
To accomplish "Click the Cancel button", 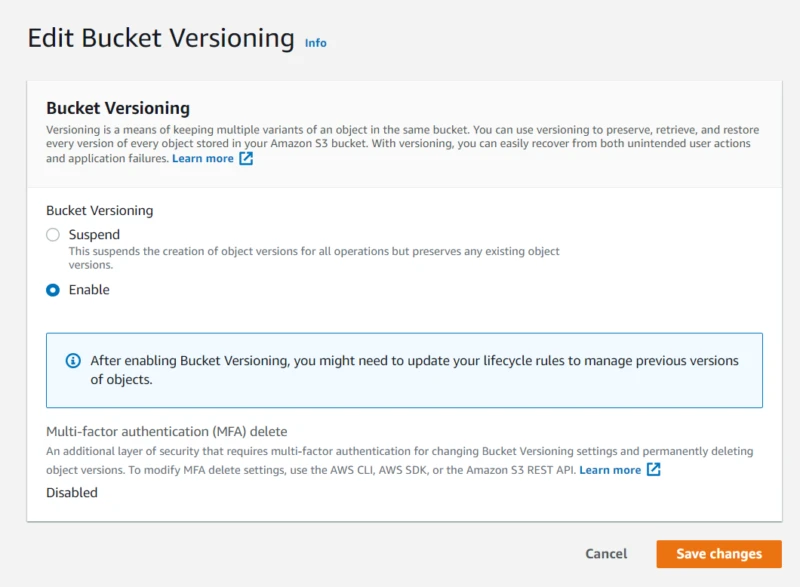I will (x=605, y=554).
